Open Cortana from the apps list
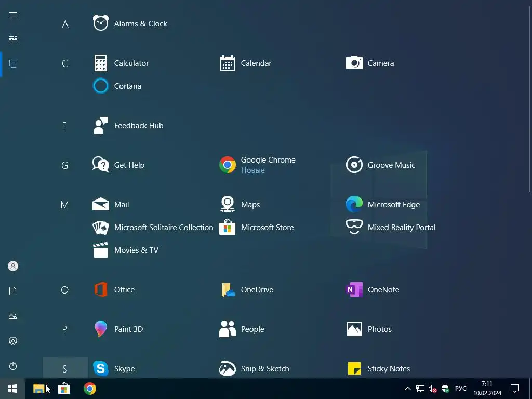The height and width of the screenshot is (399, 532). (117, 86)
